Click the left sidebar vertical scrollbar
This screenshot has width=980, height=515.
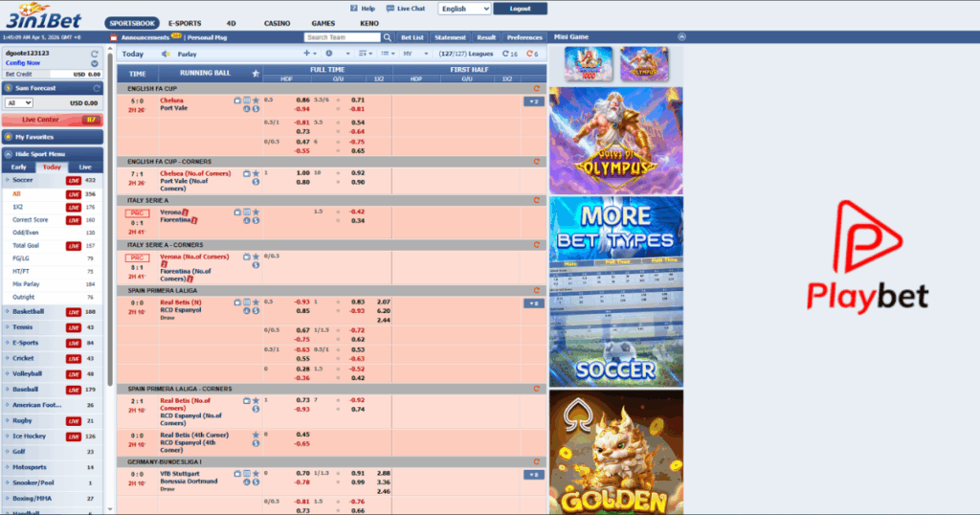110,219
